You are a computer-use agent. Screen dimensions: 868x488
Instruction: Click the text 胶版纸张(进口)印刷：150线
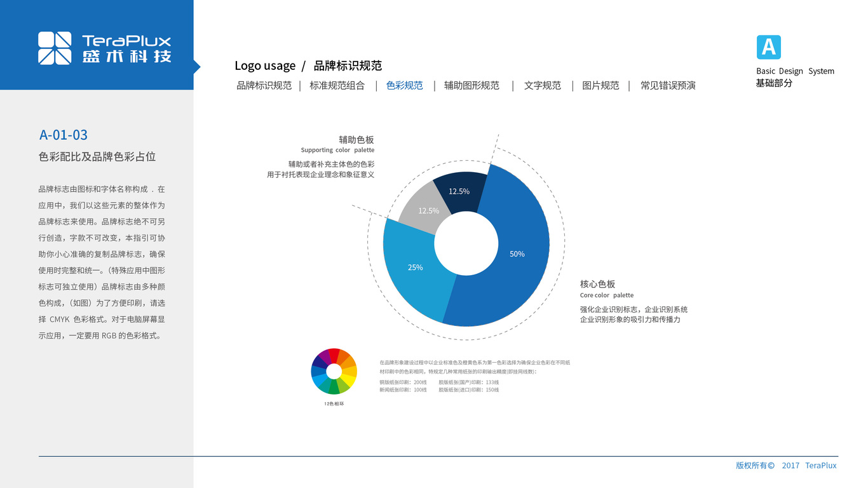(x=469, y=390)
